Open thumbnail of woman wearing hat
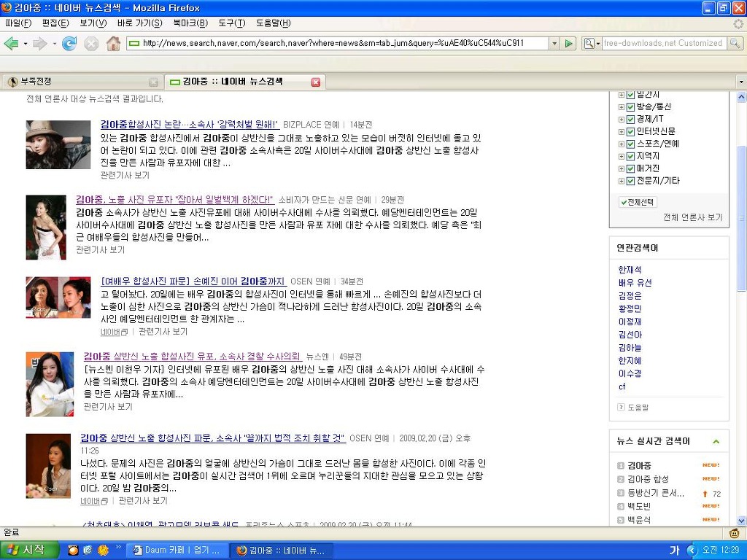Screen dimensions: 747x560 [x=58, y=145]
